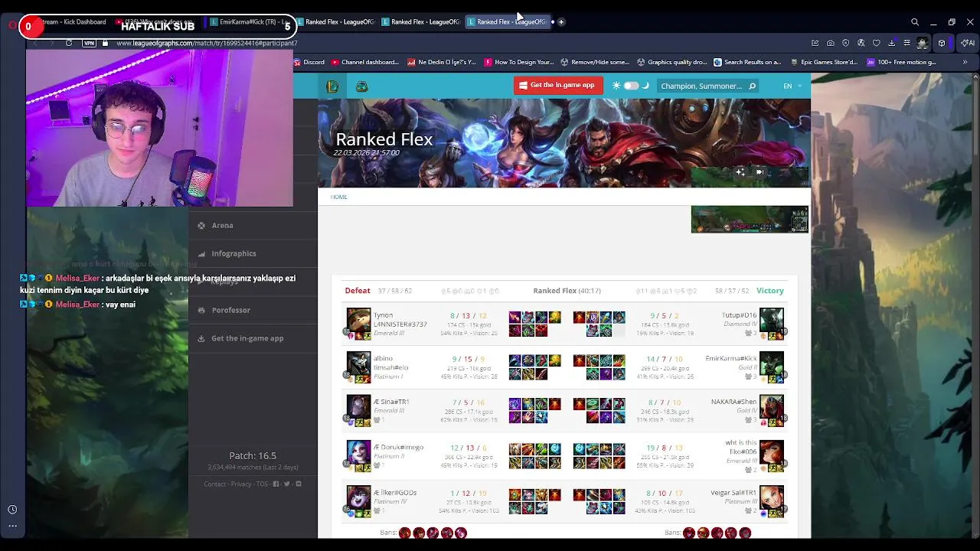980x551 pixels.
Task: Click the browser reload icon
Action: pyautogui.click(x=69, y=43)
